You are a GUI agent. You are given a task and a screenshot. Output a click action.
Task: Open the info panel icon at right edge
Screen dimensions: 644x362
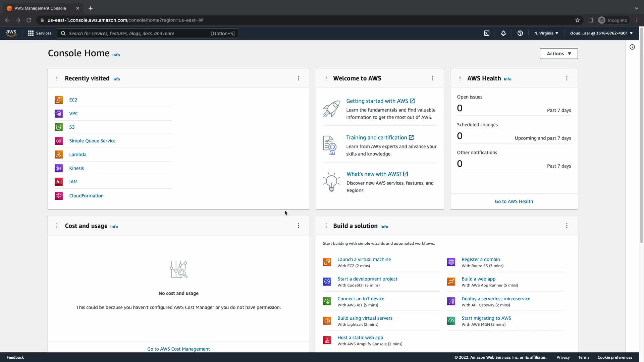click(x=632, y=47)
